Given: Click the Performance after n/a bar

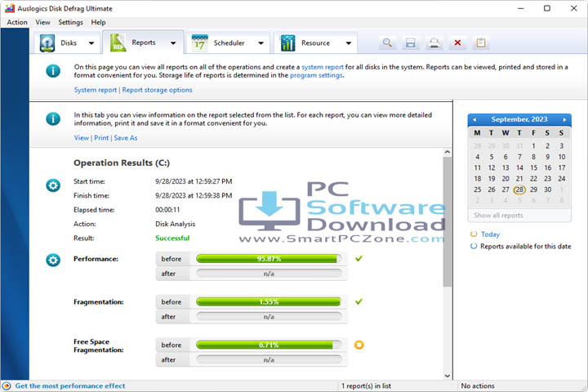Looking at the screenshot, I should [x=269, y=274].
